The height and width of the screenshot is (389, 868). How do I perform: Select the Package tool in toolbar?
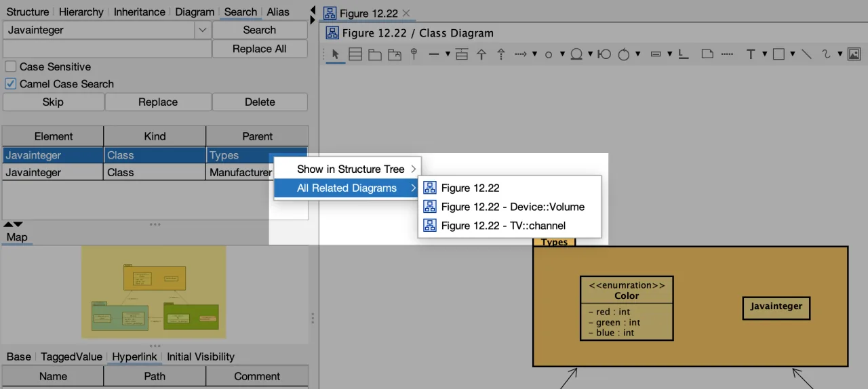pyautogui.click(x=375, y=54)
